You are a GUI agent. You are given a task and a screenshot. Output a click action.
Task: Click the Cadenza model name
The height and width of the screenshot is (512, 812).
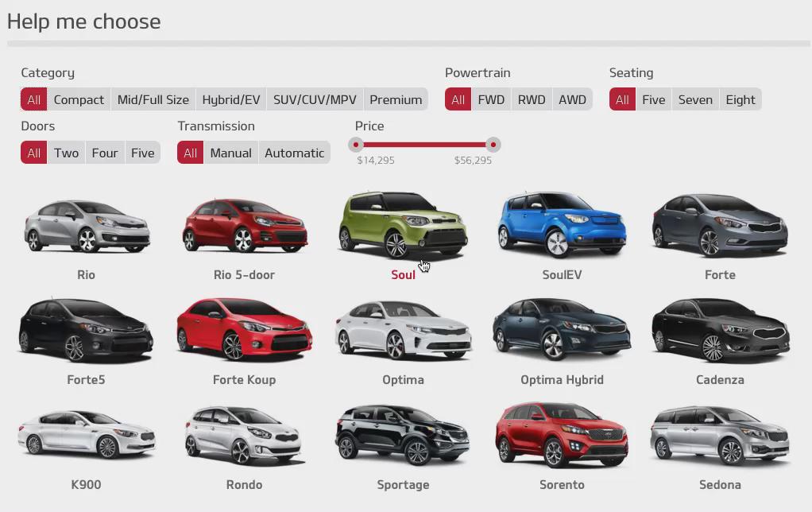[720, 380]
